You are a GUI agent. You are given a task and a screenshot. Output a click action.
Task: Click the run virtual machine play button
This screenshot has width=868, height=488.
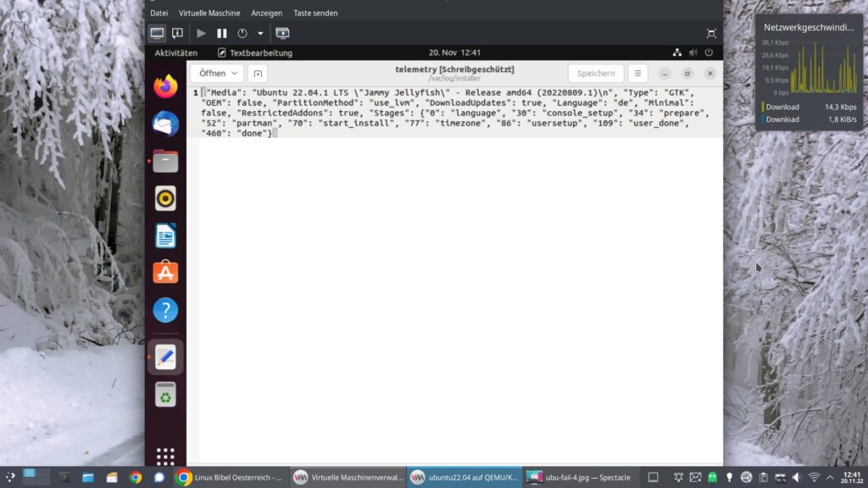(x=201, y=33)
